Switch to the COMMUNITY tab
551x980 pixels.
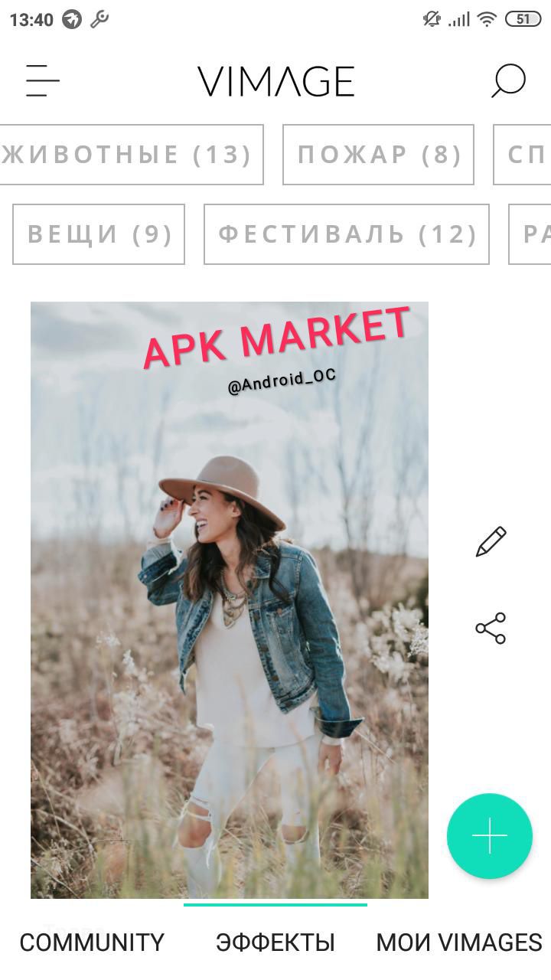pyautogui.click(x=92, y=942)
